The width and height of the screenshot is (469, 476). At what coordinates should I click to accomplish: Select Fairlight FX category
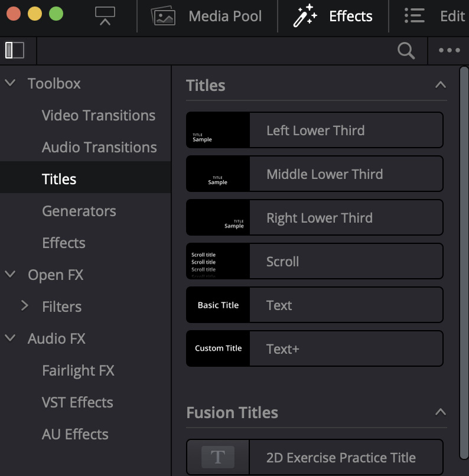[79, 371]
